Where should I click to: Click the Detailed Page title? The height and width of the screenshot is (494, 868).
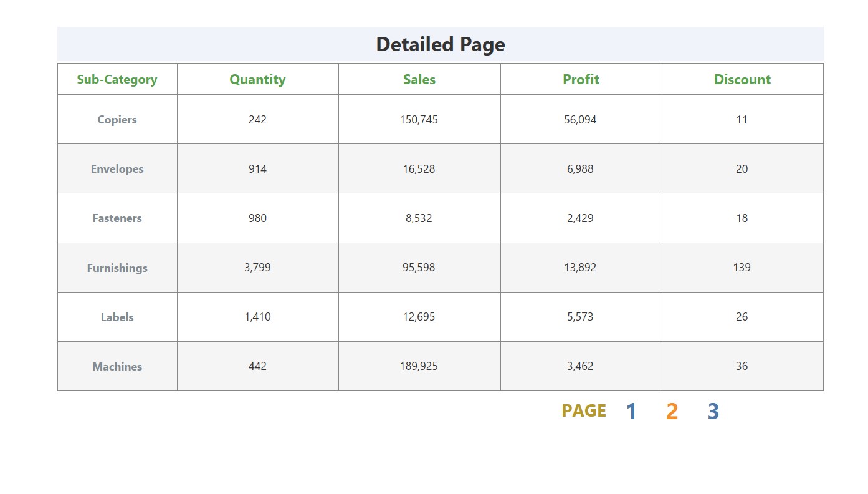point(440,44)
